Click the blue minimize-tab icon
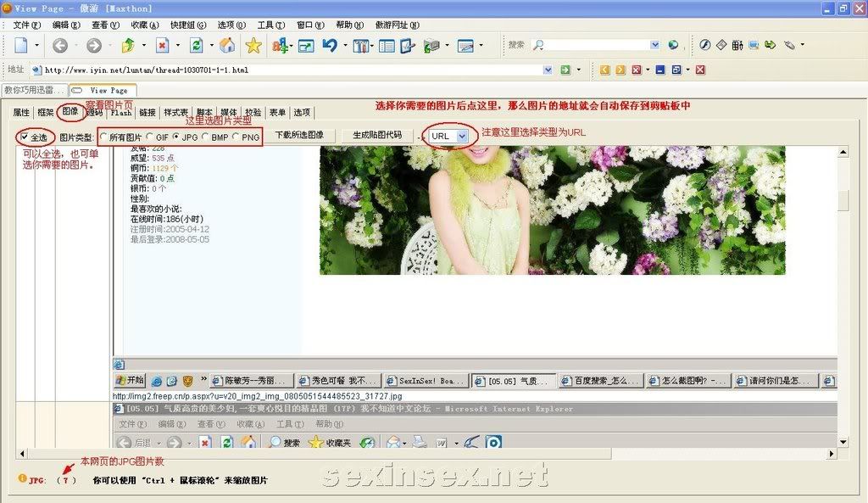 659,70
